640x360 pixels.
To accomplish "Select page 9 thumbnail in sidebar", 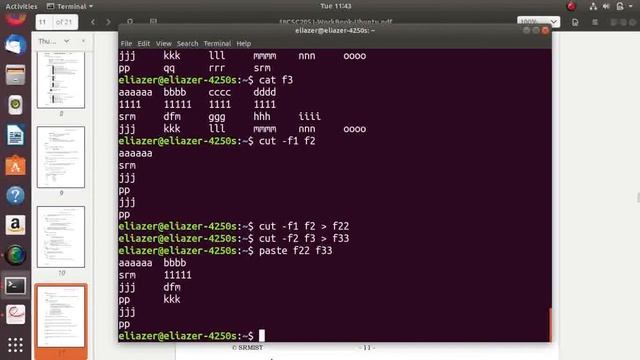I will 61,157.
